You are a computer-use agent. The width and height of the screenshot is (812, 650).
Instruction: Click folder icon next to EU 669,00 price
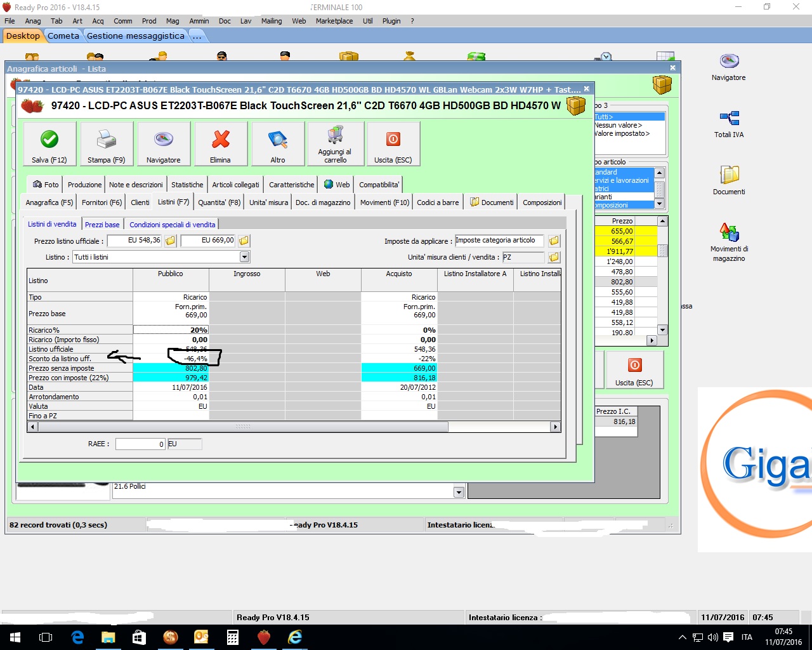(x=244, y=241)
